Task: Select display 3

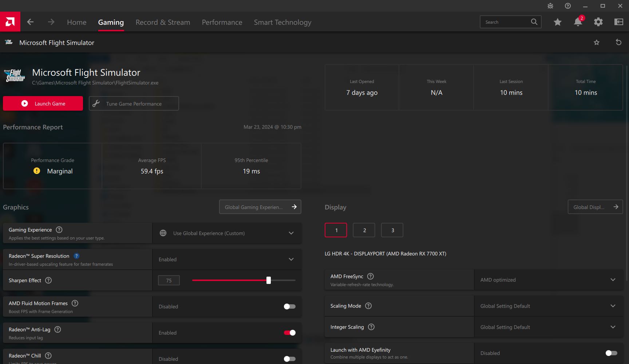Action: pos(392,230)
